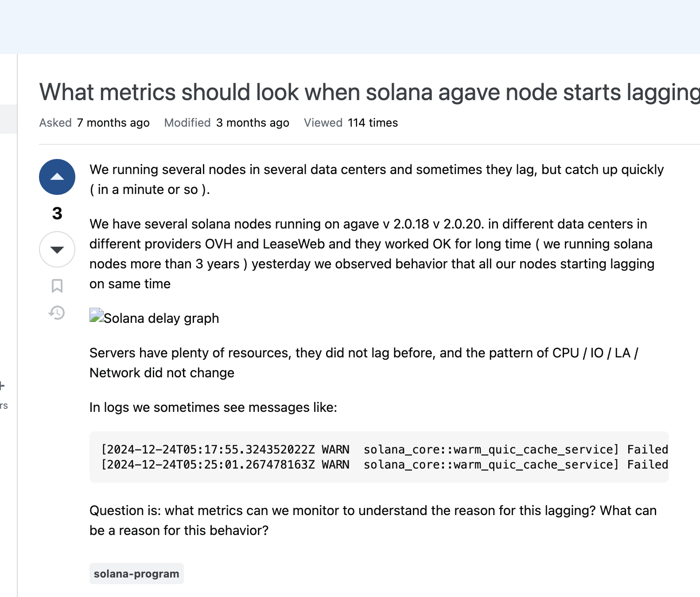Downvote the question

(x=57, y=249)
